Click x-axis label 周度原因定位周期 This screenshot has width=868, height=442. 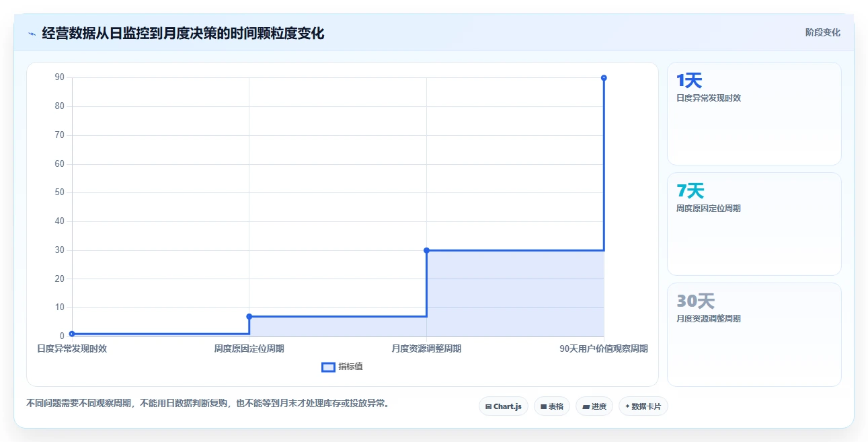pos(249,348)
